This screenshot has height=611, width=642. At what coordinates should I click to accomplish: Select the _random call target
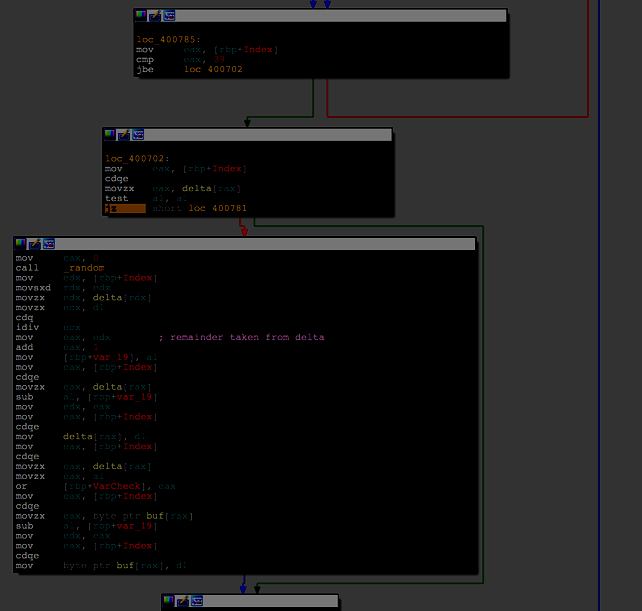[x=84, y=268]
